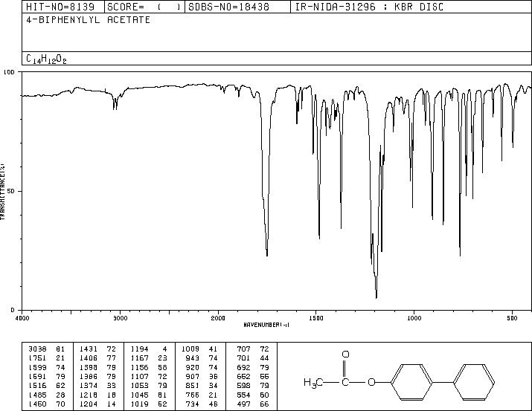The height and width of the screenshot is (411, 532).
Task: Click the 1431 peak table entry
Action: (97, 349)
